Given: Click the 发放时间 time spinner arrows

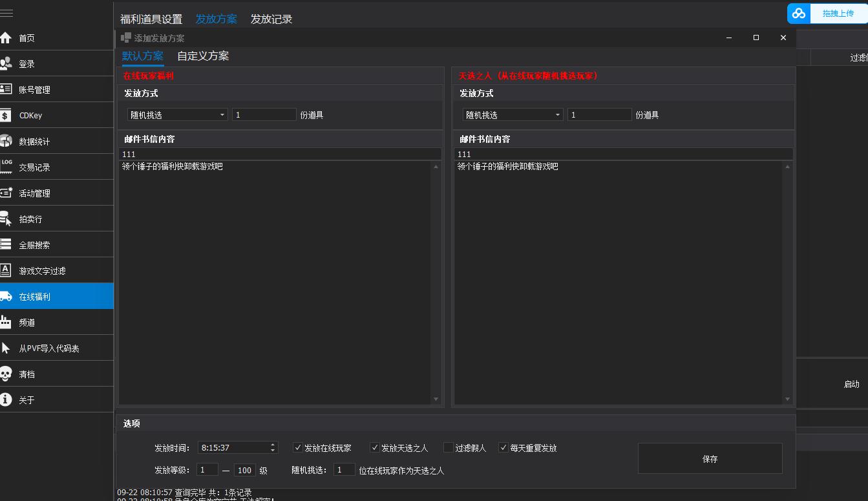Looking at the screenshot, I should pyautogui.click(x=273, y=447).
